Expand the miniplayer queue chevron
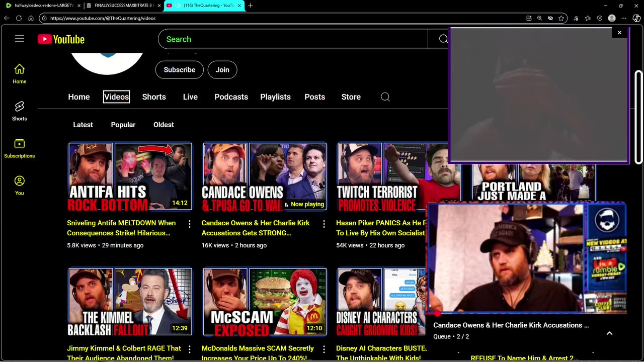Viewport: 644px width, 362px height. 609,333
